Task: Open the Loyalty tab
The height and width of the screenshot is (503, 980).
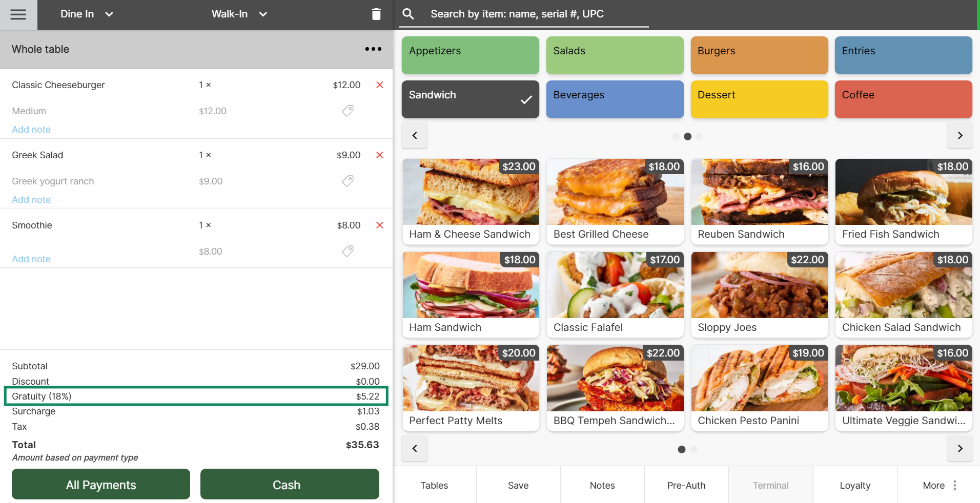Action: (854, 485)
